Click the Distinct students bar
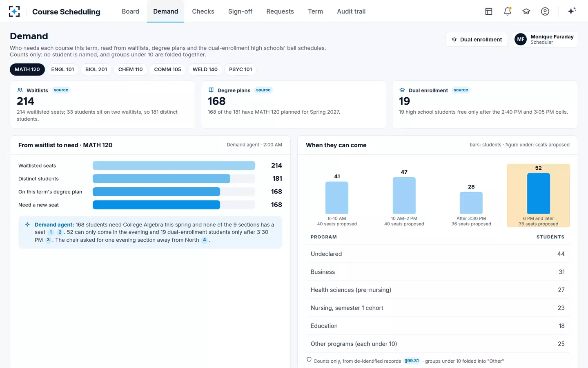The width and height of the screenshot is (588, 368). point(161,179)
